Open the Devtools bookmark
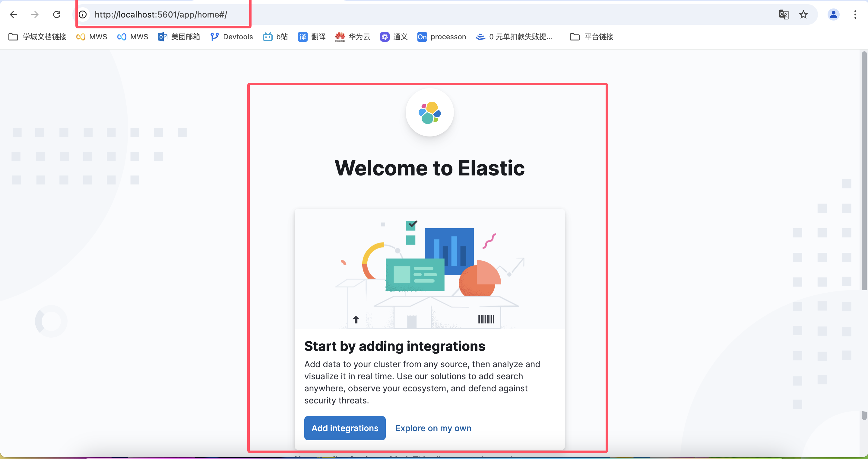Image resolution: width=868 pixels, height=459 pixels. tap(232, 37)
